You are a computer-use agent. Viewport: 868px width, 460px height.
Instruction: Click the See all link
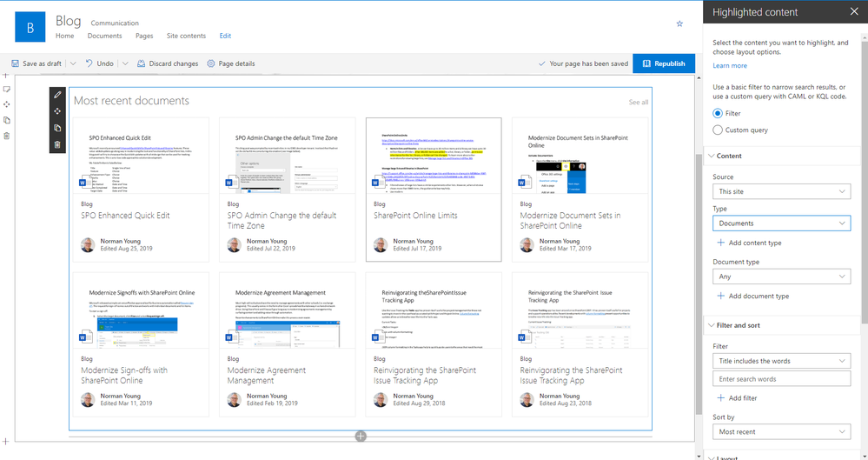639,102
